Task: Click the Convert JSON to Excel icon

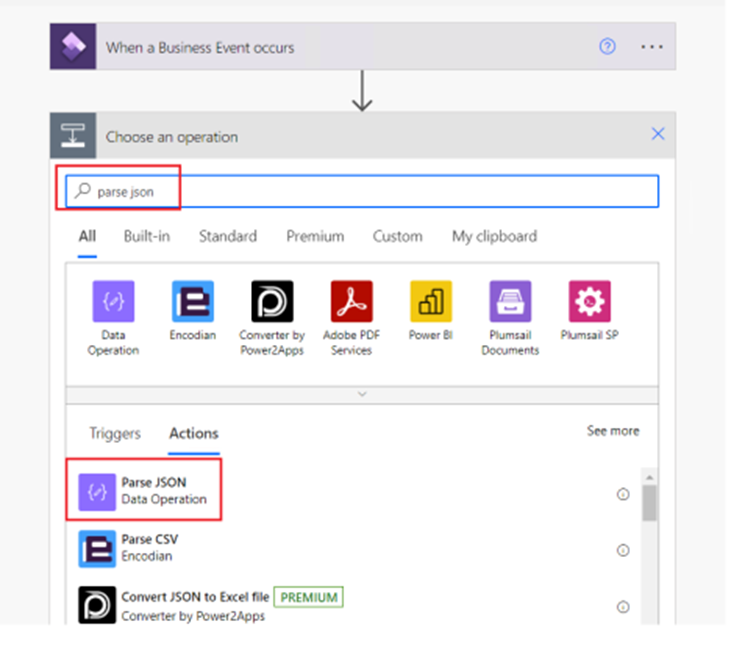Action: pos(97,605)
